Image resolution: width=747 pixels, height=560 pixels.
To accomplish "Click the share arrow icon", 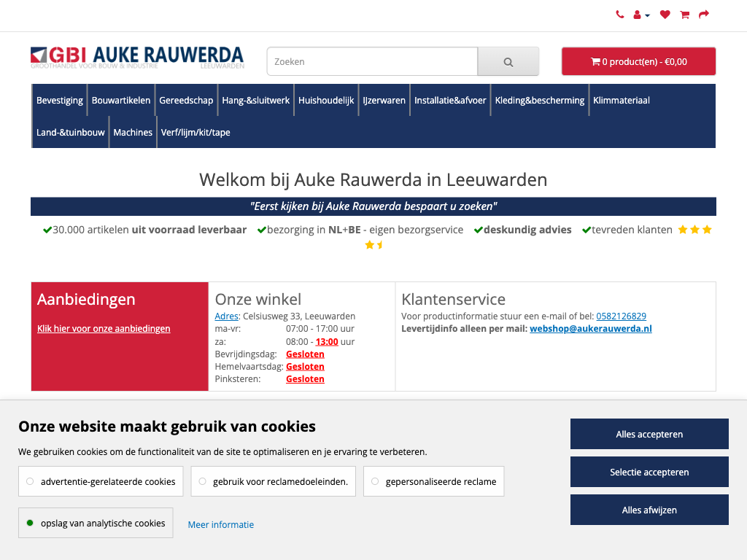I will [x=704, y=15].
